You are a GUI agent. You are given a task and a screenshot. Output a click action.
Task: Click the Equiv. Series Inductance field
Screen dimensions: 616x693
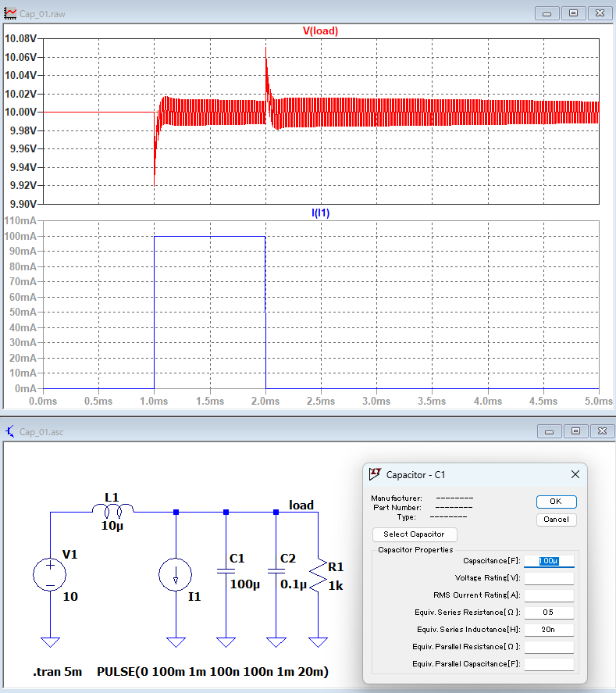548,630
